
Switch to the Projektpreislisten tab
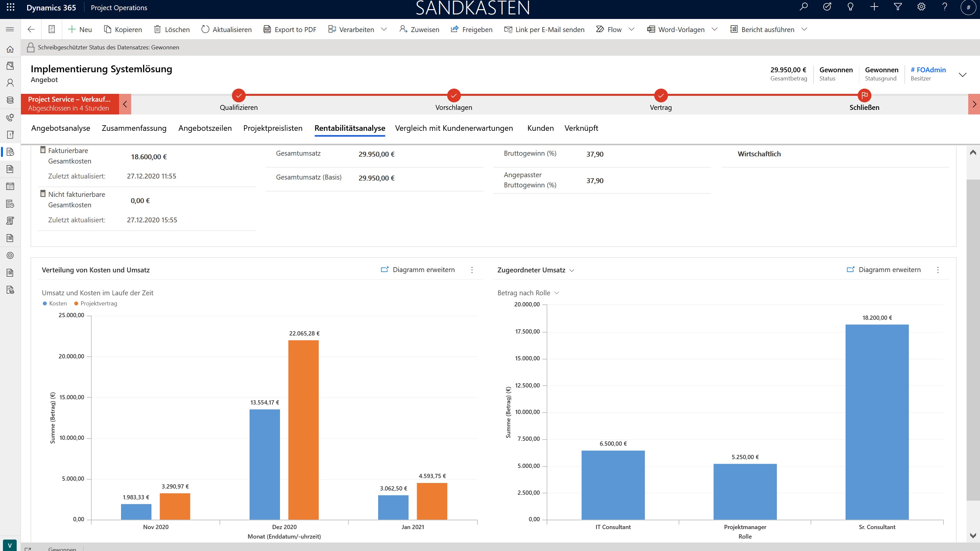(x=273, y=128)
